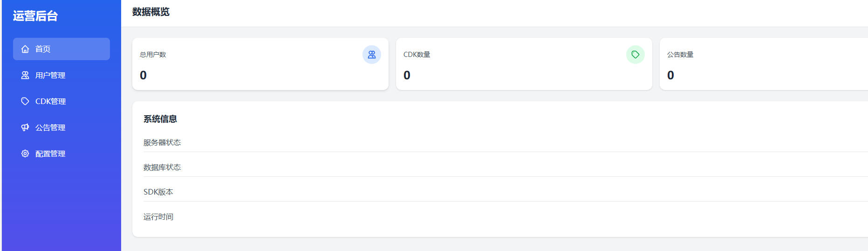Navigate to the 公告管理 menu label
Screen dimensions: 868x251
50,127
